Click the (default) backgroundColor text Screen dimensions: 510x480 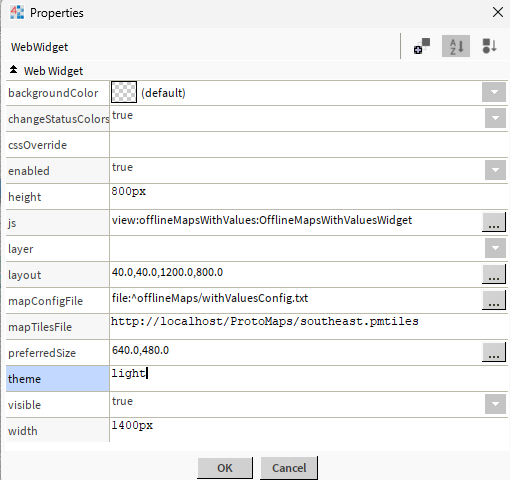point(163,93)
